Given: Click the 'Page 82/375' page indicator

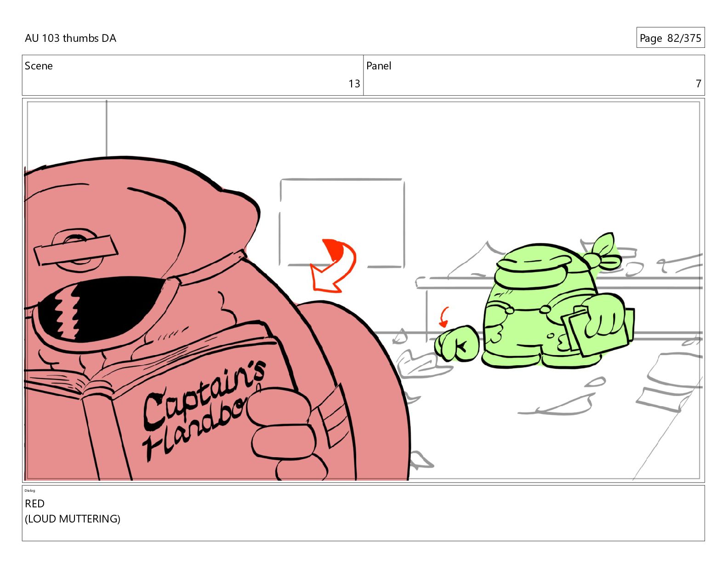Looking at the screenshot, I should pos(670,38).
